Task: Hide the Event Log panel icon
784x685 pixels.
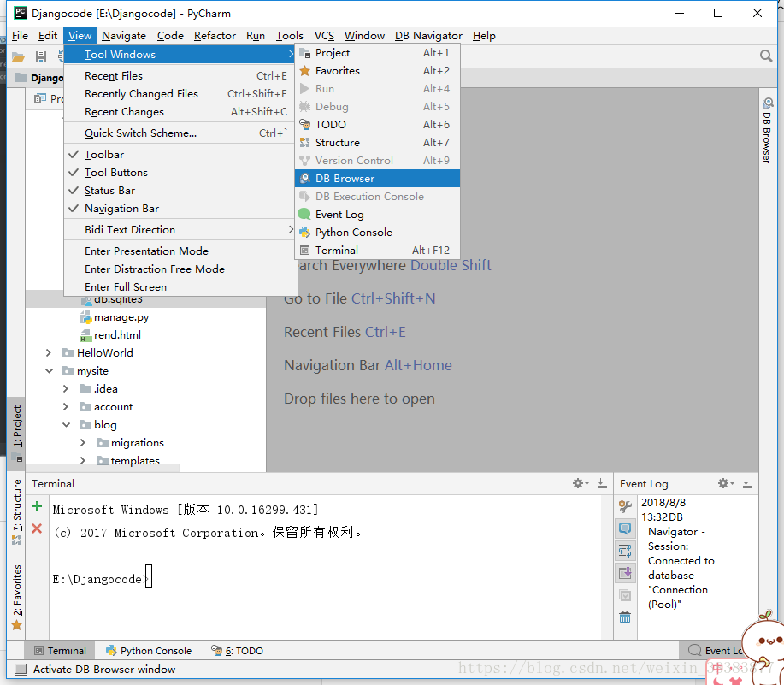Action: pyautogui.click(x=747, y=483)
